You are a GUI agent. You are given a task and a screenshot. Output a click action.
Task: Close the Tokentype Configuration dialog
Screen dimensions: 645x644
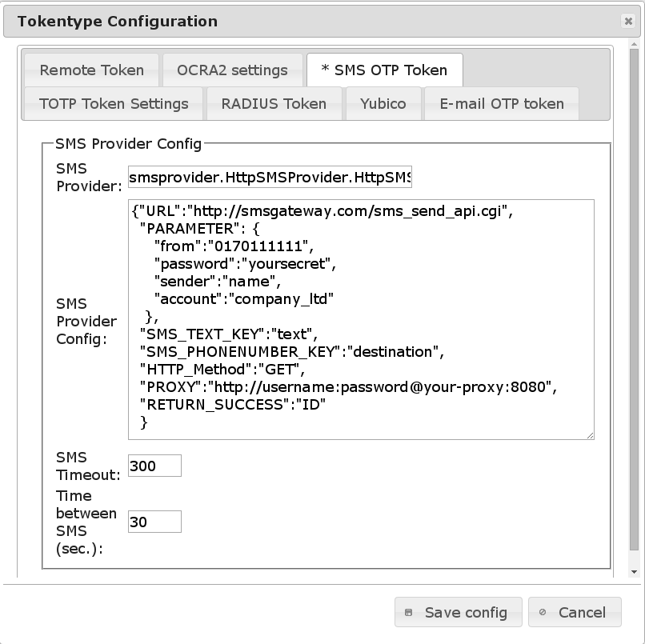point(628,21)
